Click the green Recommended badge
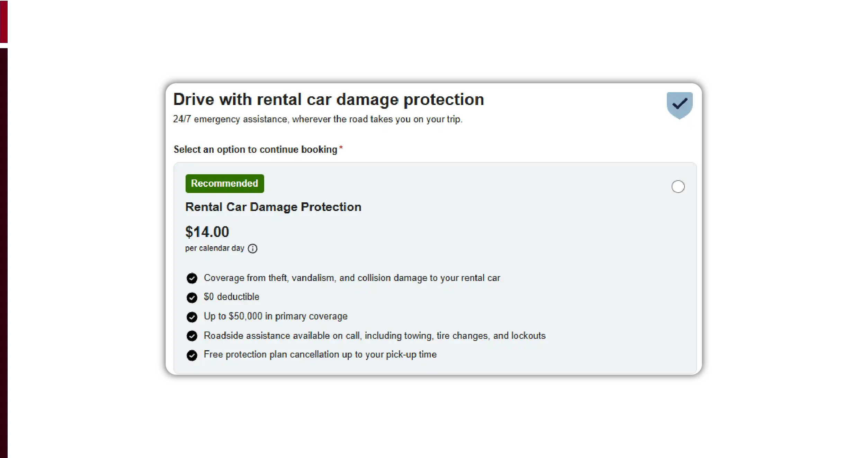 (x=224, y=183)
